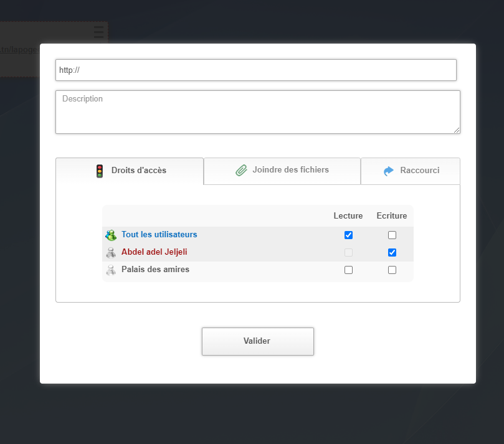Click the blue arrow Raccourci icon
The image size is (504, 444).
tap(389, 171)
